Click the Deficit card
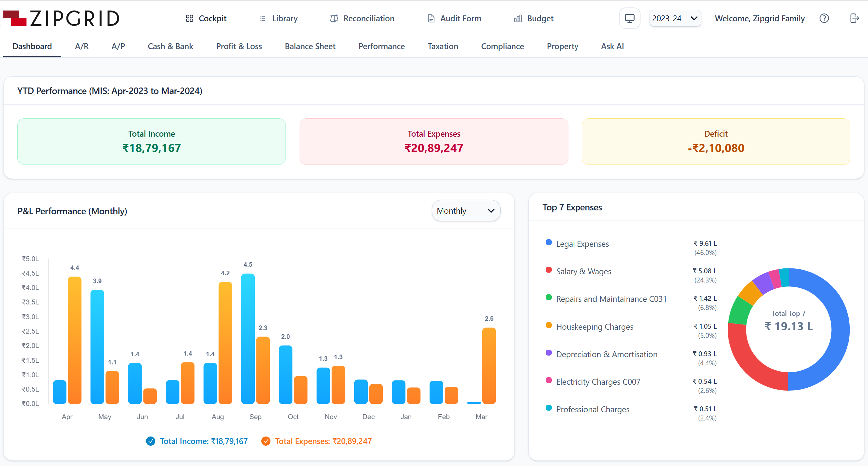Image resolution: width=868 pixels, height=466 pixels. (716, 142)
